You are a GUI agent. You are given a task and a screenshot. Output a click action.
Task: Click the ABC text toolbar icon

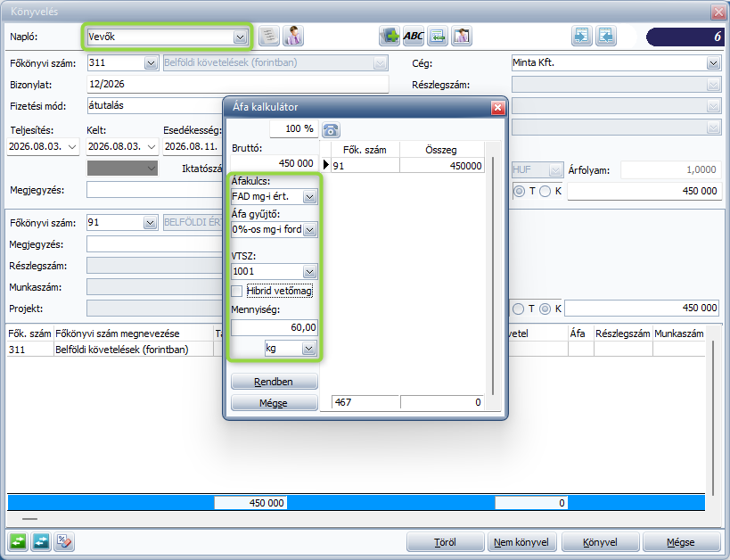(414, 36)
